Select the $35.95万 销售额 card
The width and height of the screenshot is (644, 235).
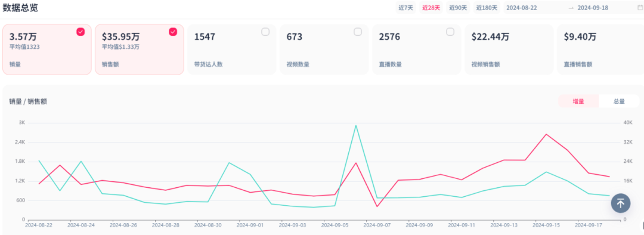(x=139, y=50)
